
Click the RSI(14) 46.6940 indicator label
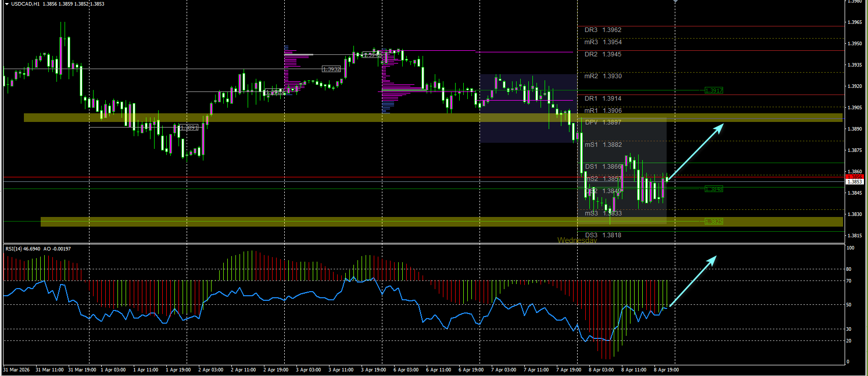pos(23,249)
